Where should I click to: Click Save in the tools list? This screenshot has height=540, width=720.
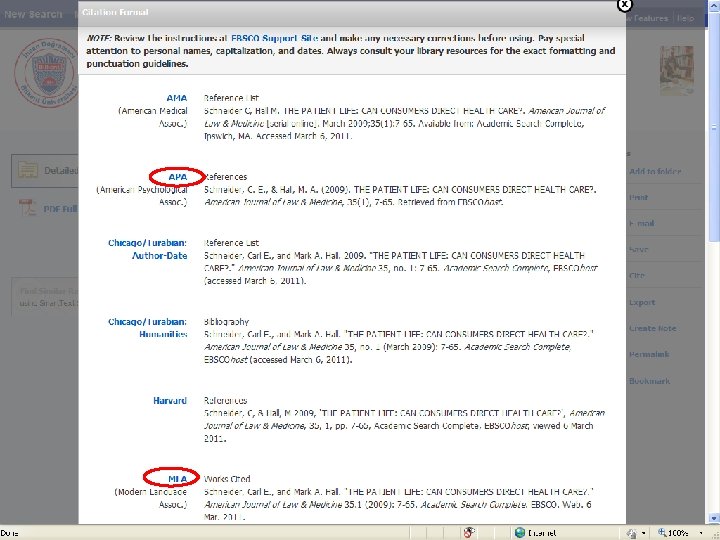pos(638,250)
